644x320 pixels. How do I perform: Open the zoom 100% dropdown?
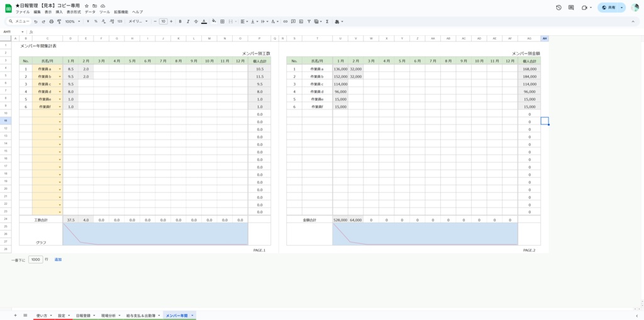[x=73, y=21]
